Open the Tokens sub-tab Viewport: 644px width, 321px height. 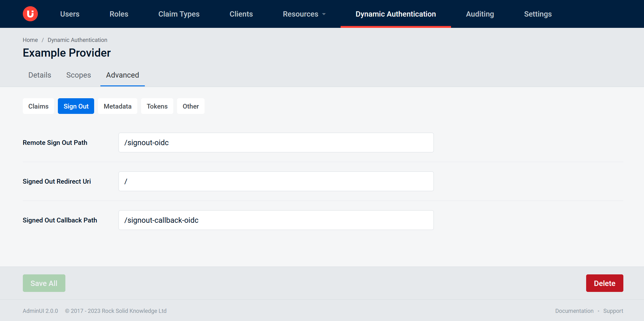tap(157, 106)
